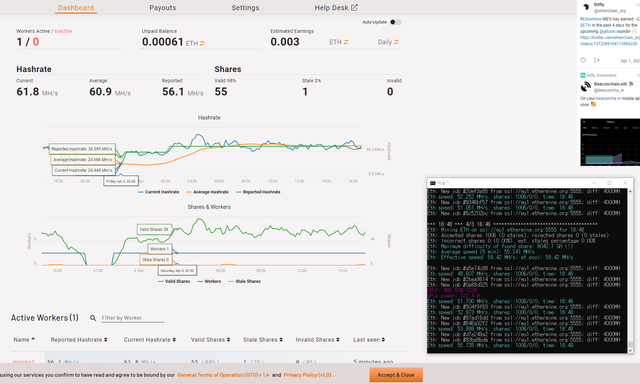Click the Valid 98% shares count '55'
This screenshot has width=640, height=384.
click(221, 92)
